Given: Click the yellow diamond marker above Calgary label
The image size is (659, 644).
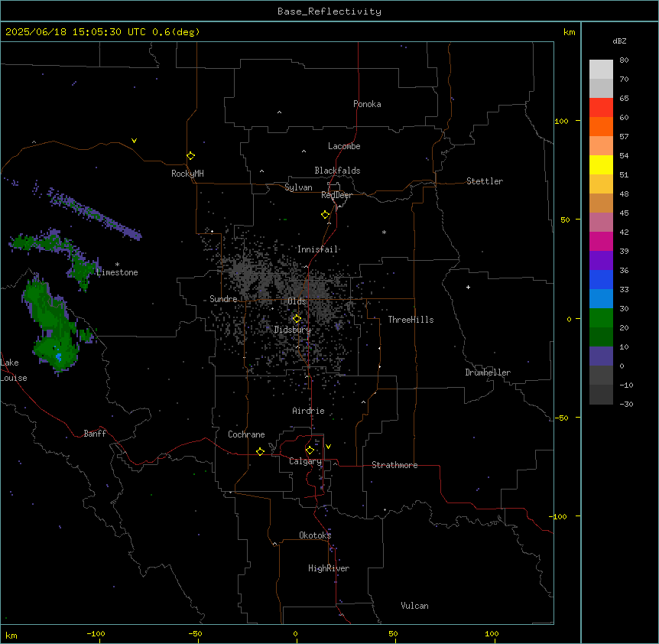Looking at the screenshot, I should click(310, 450).
